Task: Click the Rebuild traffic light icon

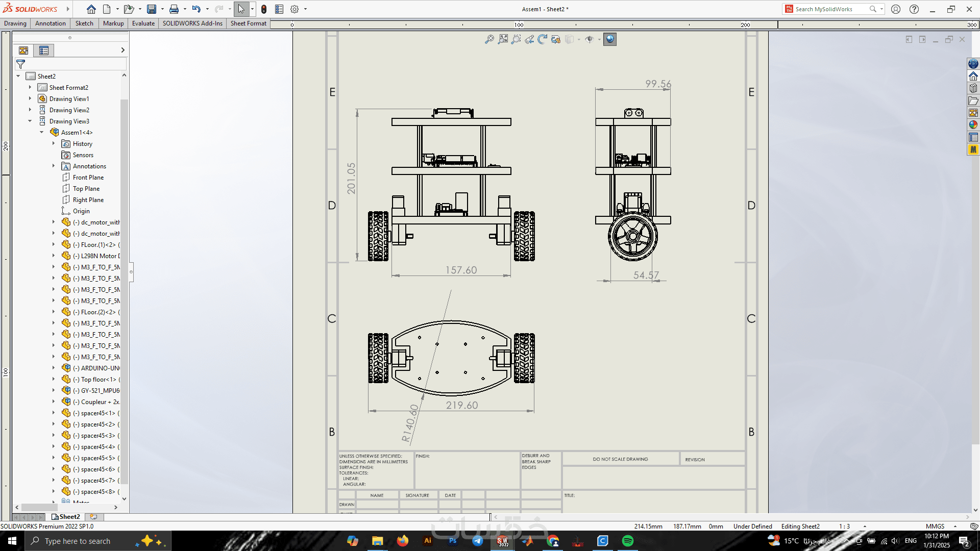Action: pyautogui.click(x=263, y=9)
